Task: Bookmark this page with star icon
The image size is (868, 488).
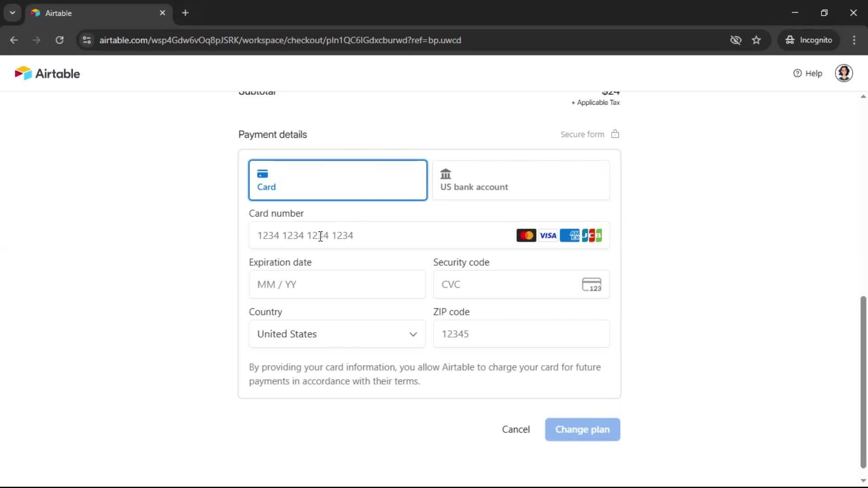Action: tap(756, 40)
